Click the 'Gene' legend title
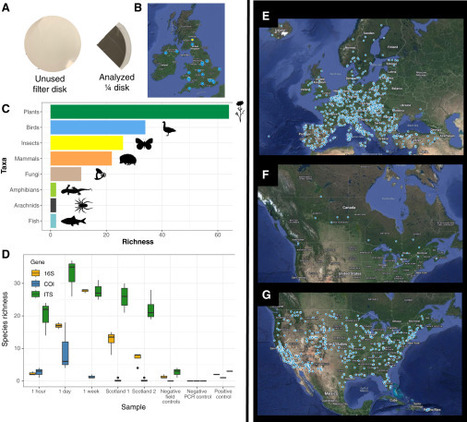Screen dimensions: 467x422 36,262
